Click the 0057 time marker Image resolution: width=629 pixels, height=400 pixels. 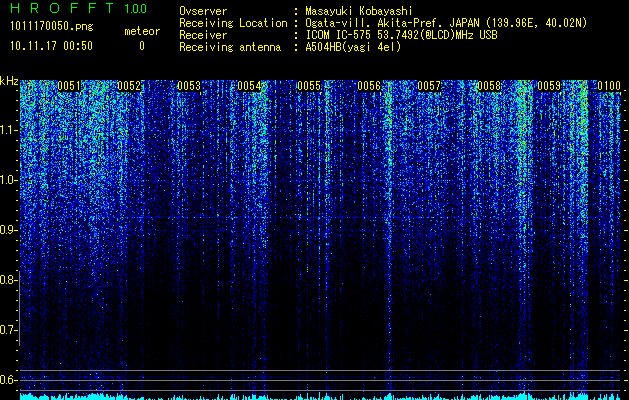(429, 86)
